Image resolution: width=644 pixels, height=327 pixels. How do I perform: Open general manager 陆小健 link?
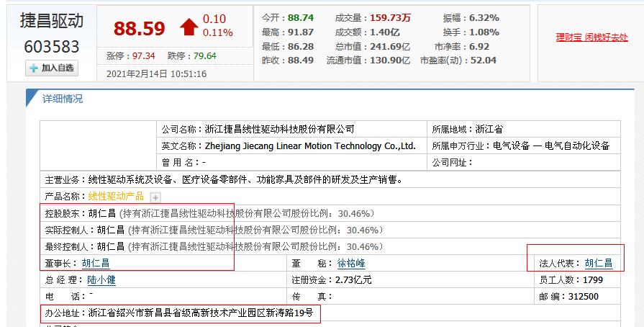point(101,280)
